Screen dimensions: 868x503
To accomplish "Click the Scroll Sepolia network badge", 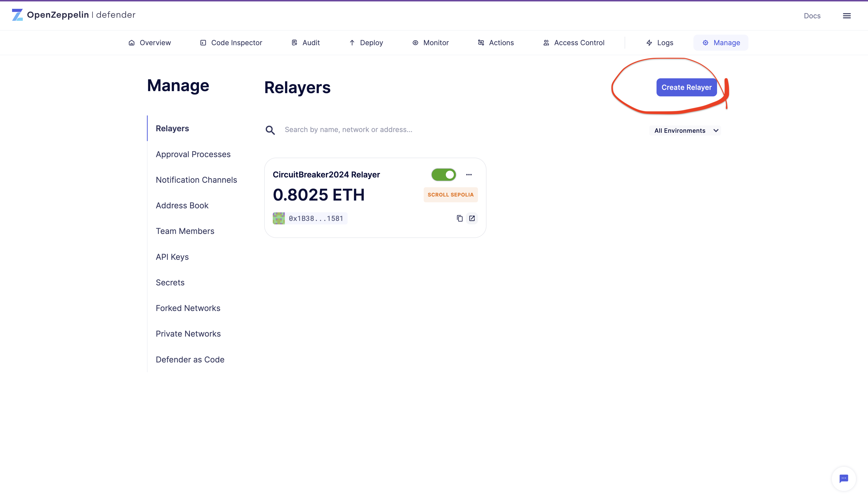I will [x=451, y=195].
